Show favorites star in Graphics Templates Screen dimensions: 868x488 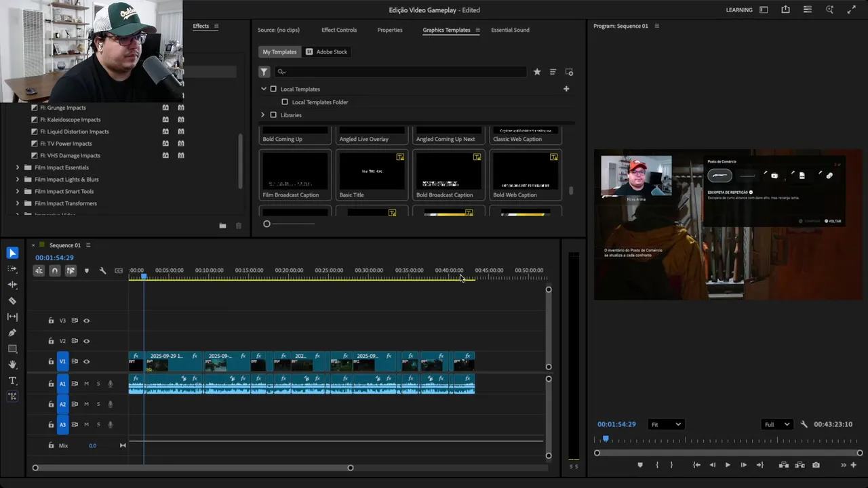[x=537, y=72]
